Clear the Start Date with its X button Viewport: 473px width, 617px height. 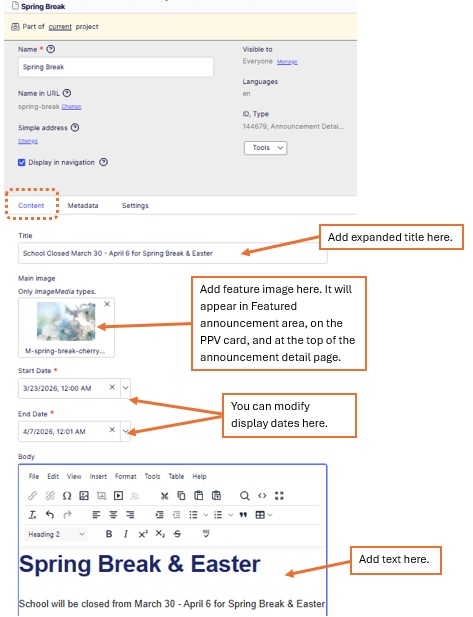pyautogui.click(x=112, y=387)
